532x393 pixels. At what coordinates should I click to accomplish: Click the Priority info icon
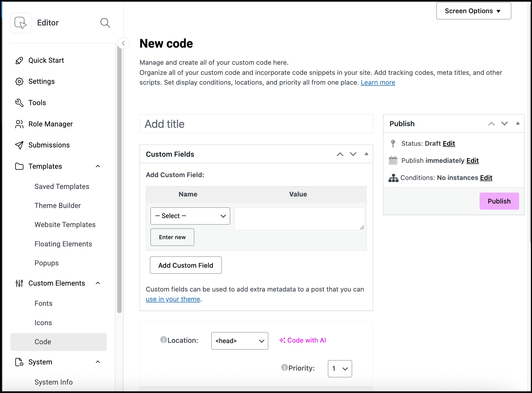(284, 367)
